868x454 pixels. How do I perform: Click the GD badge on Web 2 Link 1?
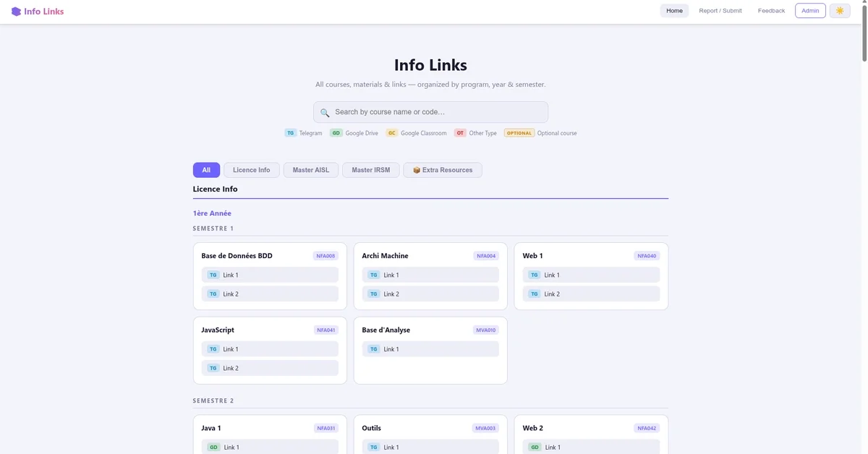click(x=535, y=447)
